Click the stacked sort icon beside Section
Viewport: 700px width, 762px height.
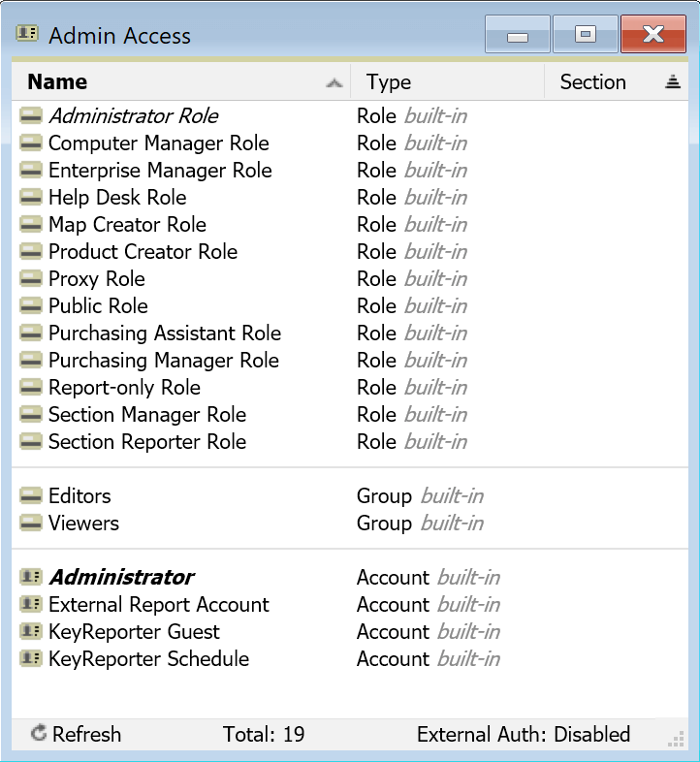[673, 82]
